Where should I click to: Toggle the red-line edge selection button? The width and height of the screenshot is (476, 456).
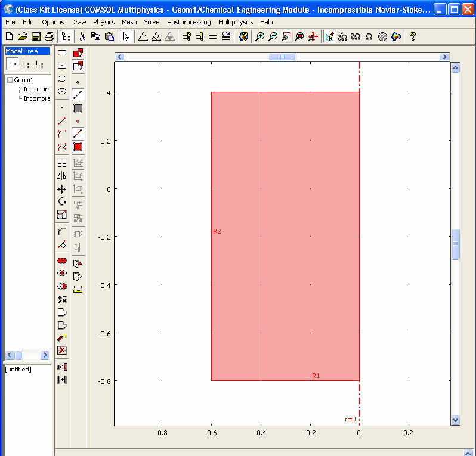78,134
